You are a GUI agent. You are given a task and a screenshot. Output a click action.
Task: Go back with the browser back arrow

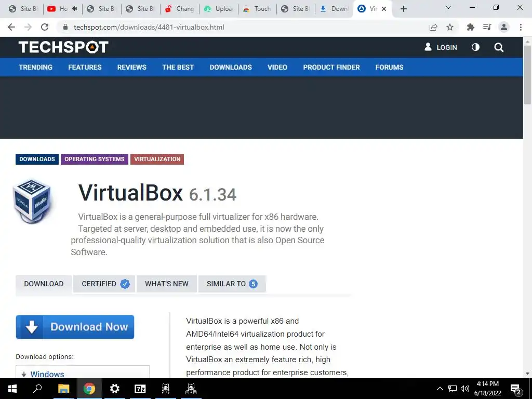click(11, 27)
